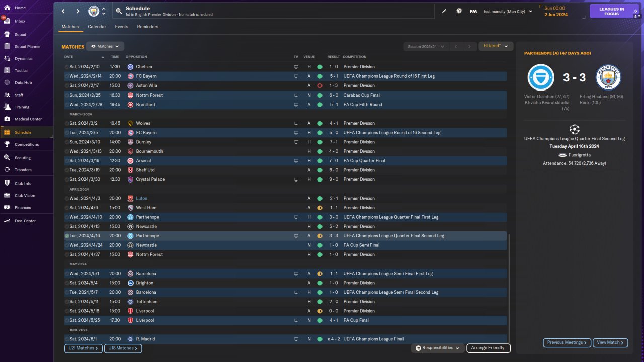Expand U21 Matches
This screenshot has height=362, width=644.
[x=83, y=348]
